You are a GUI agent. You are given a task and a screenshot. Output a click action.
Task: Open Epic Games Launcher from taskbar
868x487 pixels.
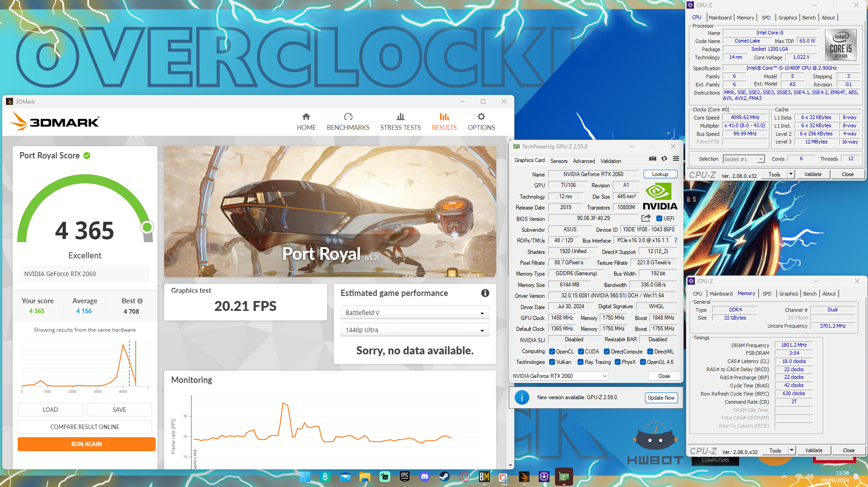pyautogui.click(x=404, y=477)
